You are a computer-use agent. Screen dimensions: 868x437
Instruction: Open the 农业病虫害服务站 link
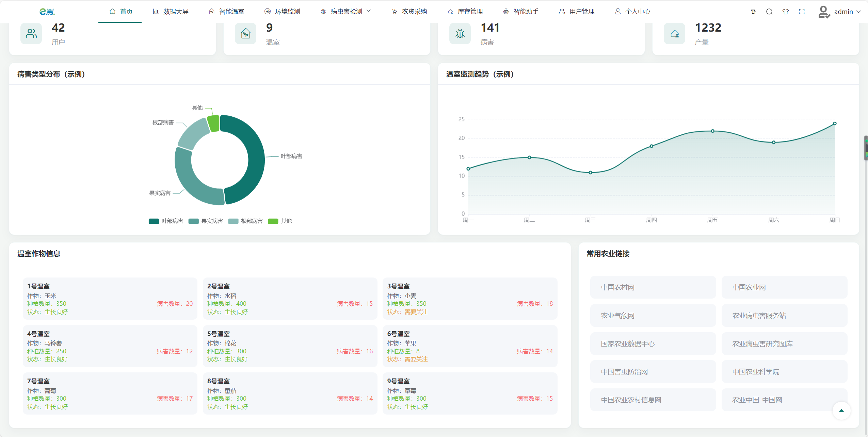pos(784,316)
